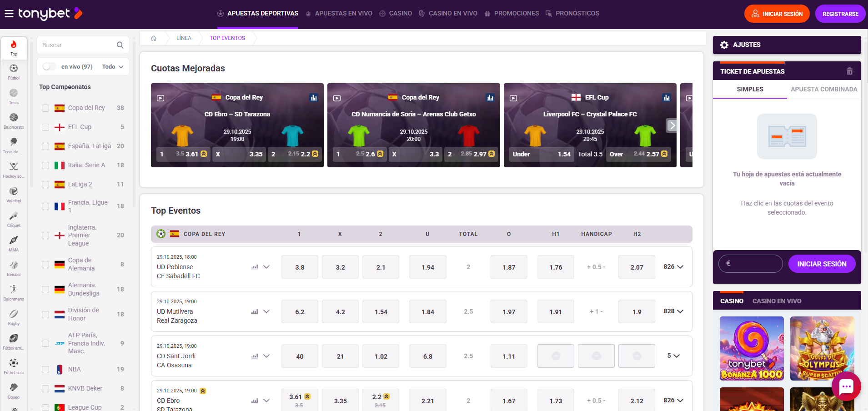Image resolution: width=868 pixels, height=411 pixels.
Task: Click the top Iniciar Sesión button
Action: [x=777, y=14]
